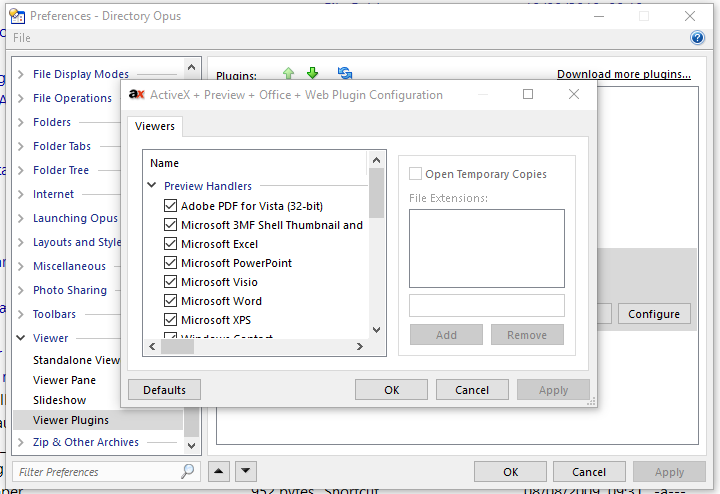Click OK in the Preferences window
This screenshot has height=494, width=720.
click(510, 472)
